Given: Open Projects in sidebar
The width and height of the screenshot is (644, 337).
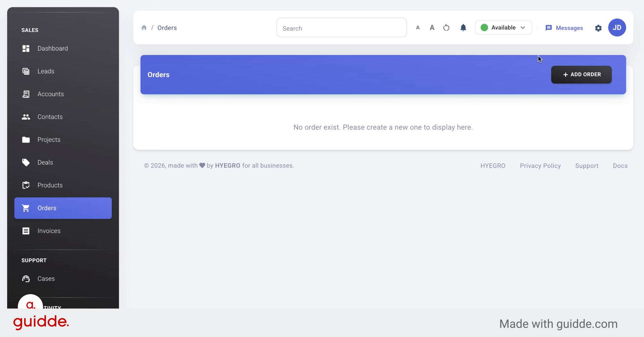Looking at the screenshot, I should [x=49, y=140].
